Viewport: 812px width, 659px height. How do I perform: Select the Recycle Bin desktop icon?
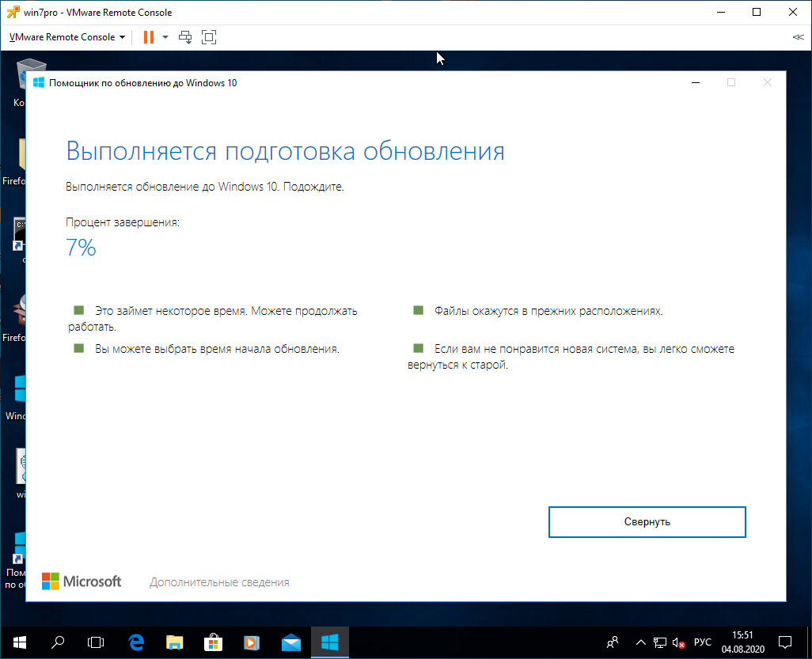pos(21,81)
